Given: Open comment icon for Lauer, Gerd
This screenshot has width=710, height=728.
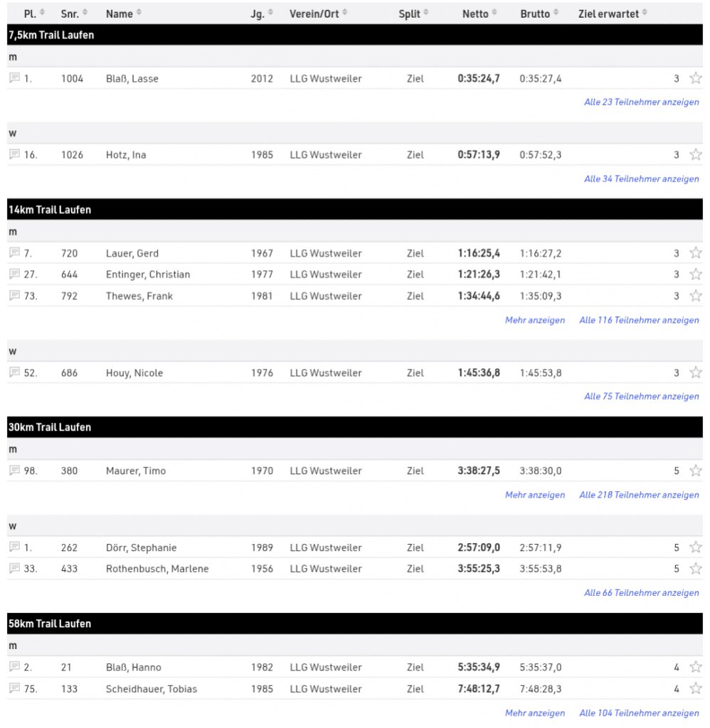Looking at the screenshot, I should coord(14,253).
